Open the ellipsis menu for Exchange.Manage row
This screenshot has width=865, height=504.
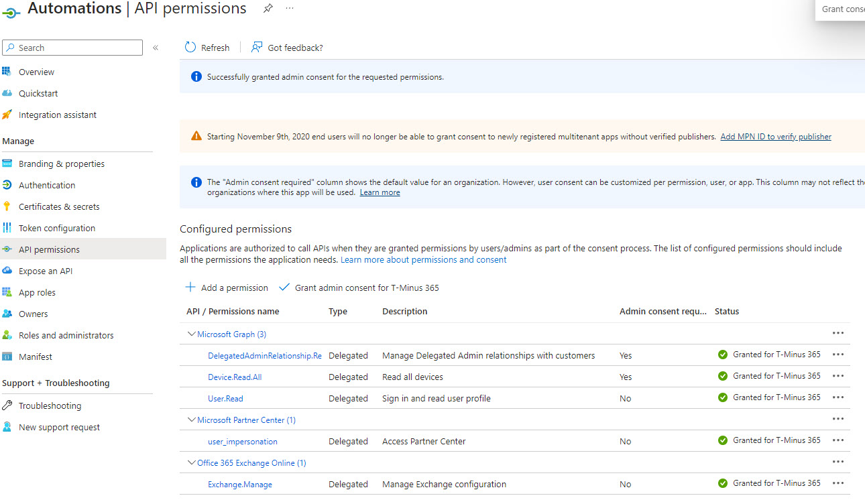point(838,484)
